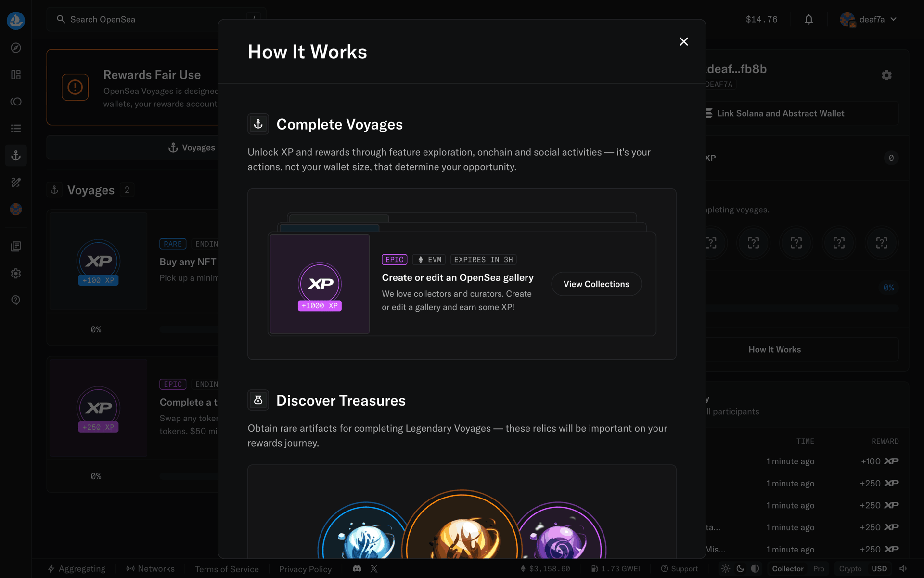Click the purple swirl orb treasure

[560, 531]
